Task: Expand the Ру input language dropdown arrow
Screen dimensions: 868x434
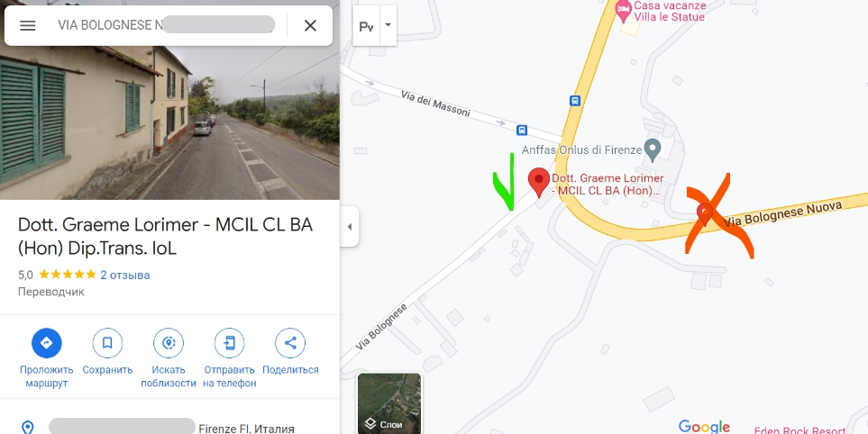Action: coord(388,25)
